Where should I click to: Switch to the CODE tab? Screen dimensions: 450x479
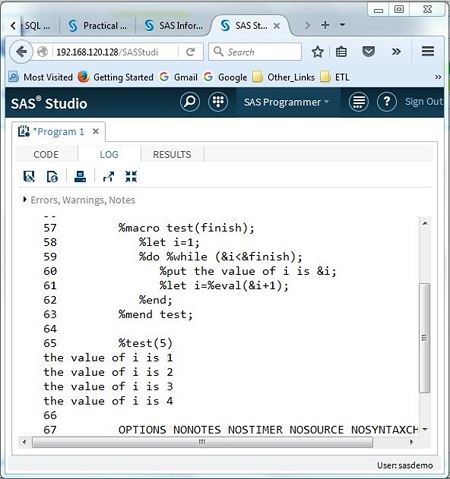(46, 154)
